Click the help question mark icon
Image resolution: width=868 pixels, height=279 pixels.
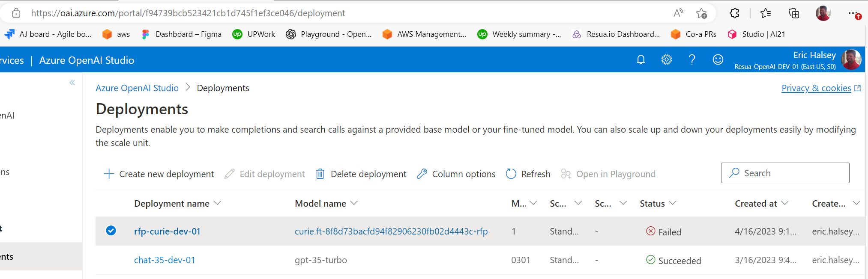tap(692, 60)
